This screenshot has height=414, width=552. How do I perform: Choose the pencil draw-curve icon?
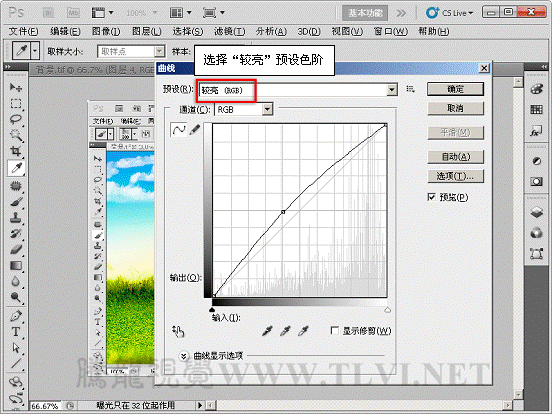195,130
